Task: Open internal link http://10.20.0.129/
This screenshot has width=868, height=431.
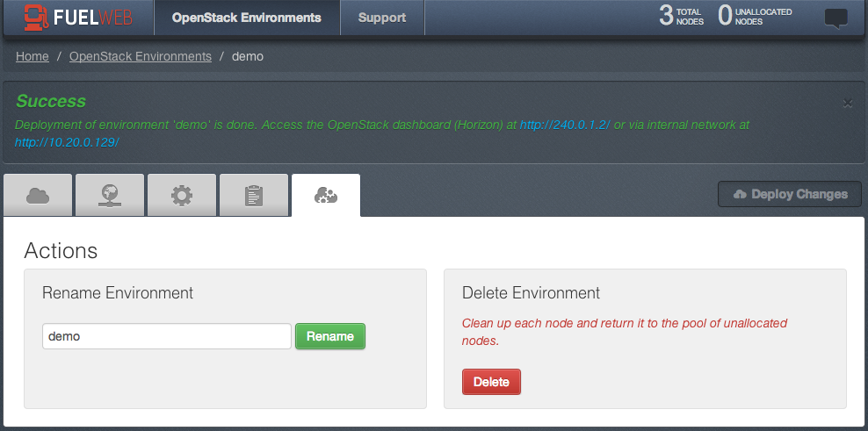Action: point(67,142)
